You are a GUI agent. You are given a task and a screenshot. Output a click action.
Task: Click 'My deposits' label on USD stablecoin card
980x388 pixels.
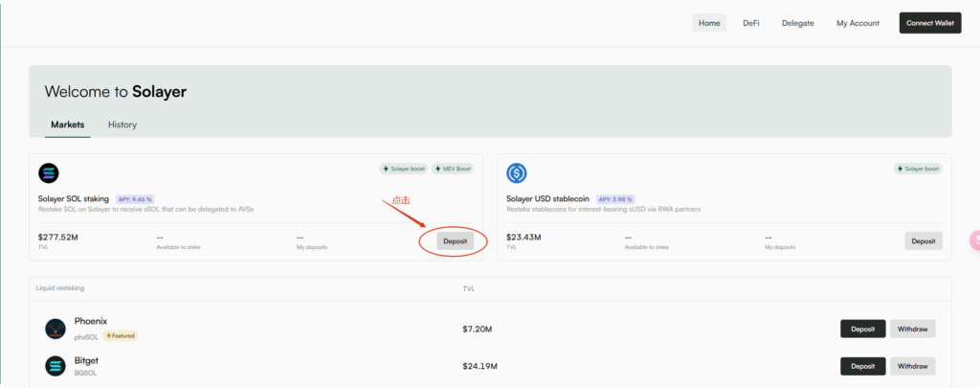[x=780, y=247]
